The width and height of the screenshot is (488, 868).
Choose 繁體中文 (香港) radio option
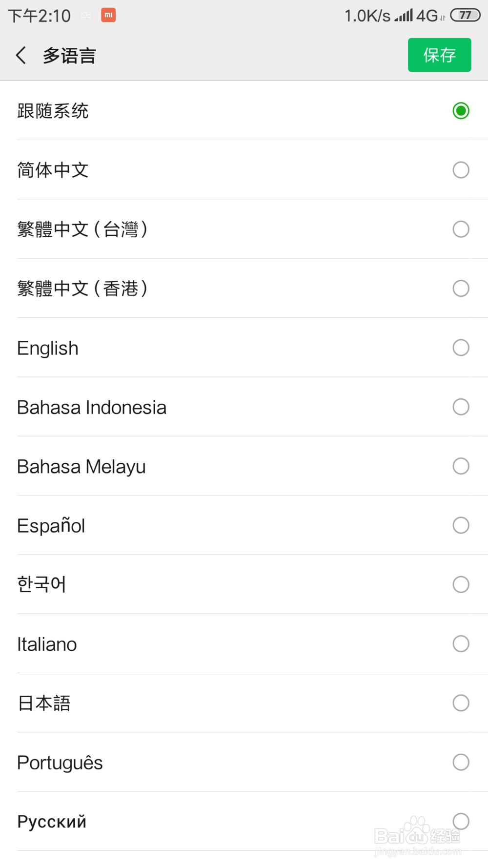coord(461,289)
